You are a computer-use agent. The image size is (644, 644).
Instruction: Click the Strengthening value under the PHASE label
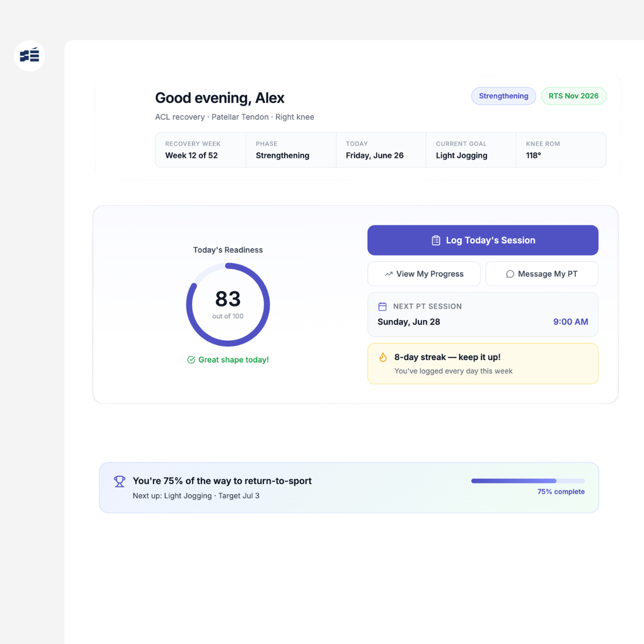coord(282,155)
